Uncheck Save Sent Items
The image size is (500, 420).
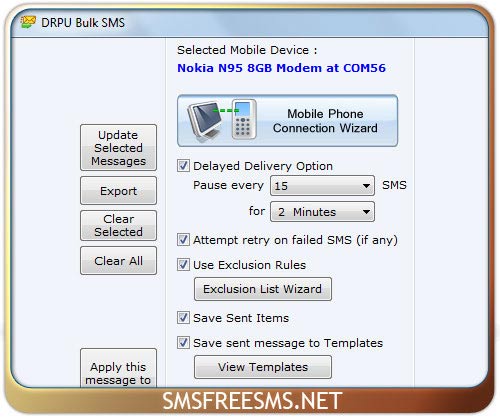(183, 318)
